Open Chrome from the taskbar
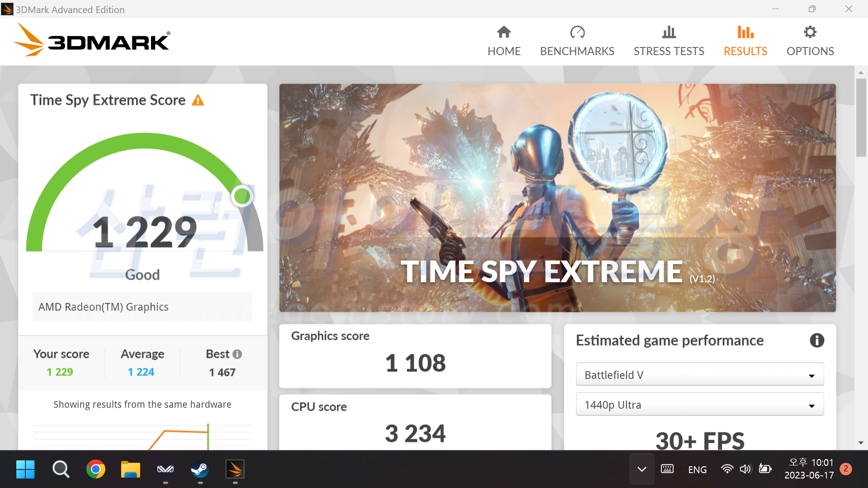Screen dimensions: 868x488 tap(96, 469)
